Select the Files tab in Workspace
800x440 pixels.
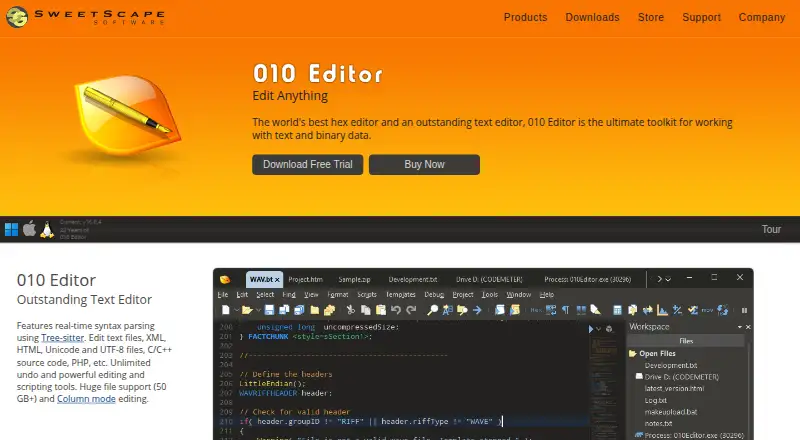click(686, 340)
